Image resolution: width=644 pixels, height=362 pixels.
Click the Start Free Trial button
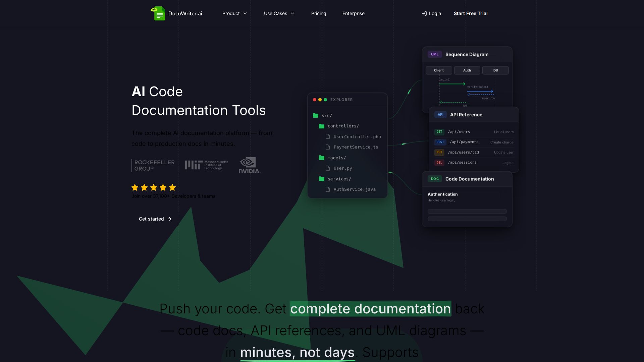(x=471, y=13)
